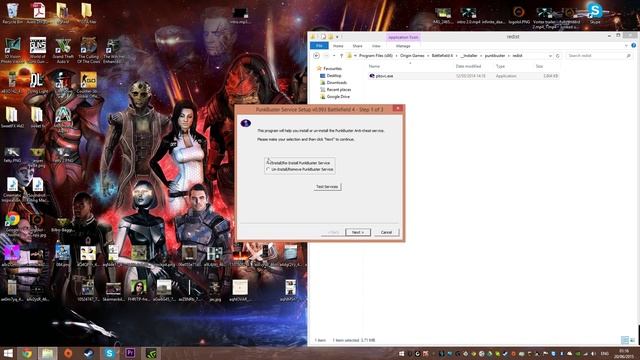Screen dimensions: 640x360
Task: Select Dying Light desktop shortcut
Action: click(38, 83)
